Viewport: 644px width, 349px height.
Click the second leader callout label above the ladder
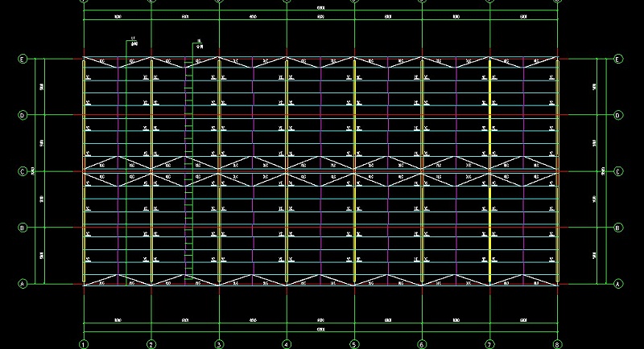199,45
